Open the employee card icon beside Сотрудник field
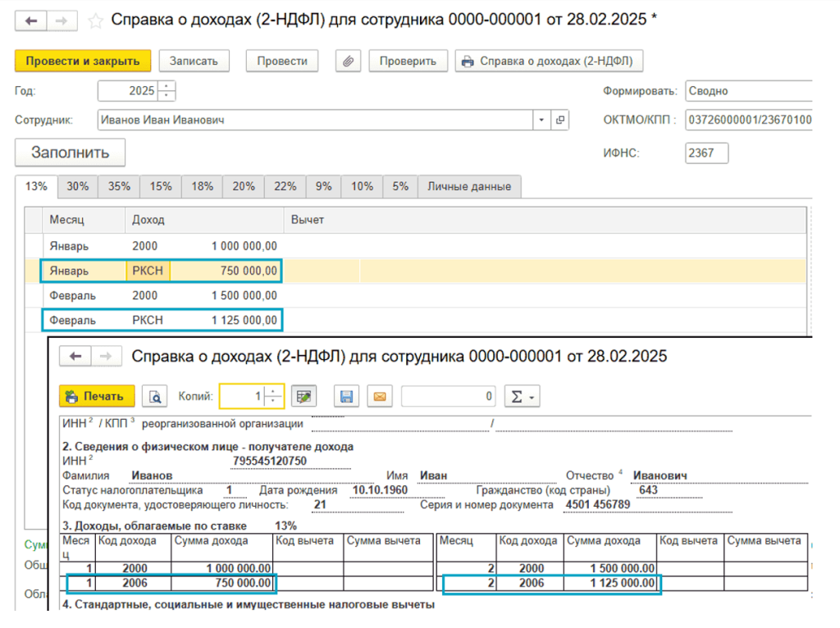The width and height of the screenshot is (840, 628). coord(560,120)
